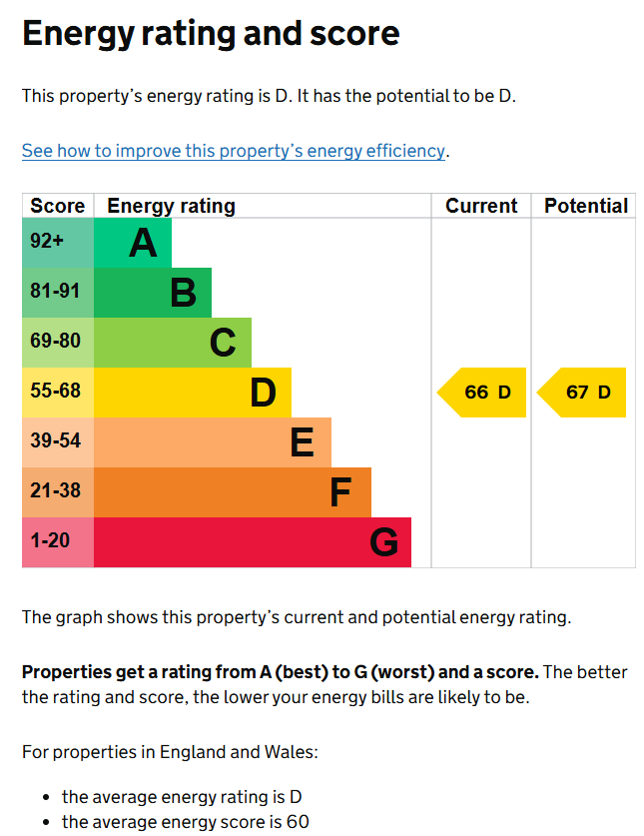
Task: Select the orange E rating bar
Action: tap(213, 442)
